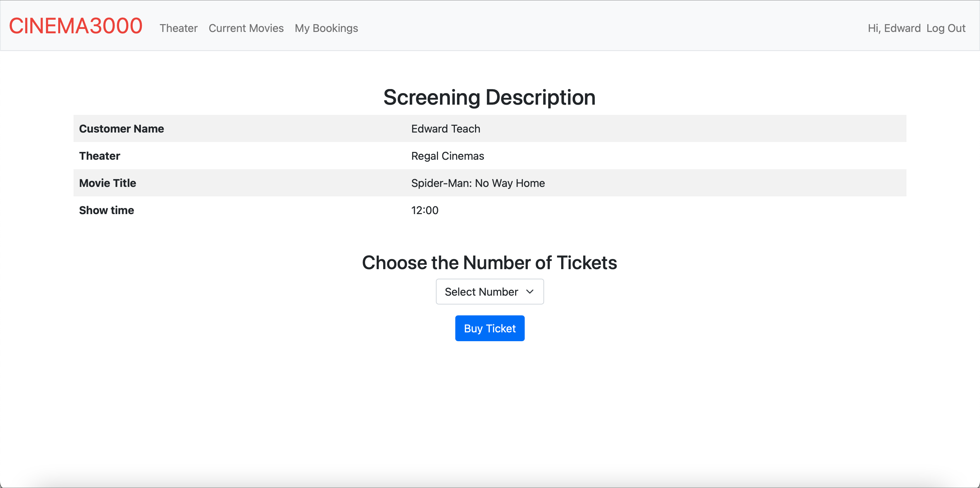Image resolution: width=980 pixels, height=488 pixels.
Task: Click the Regal Cinemas value
Action: (447, 156)
